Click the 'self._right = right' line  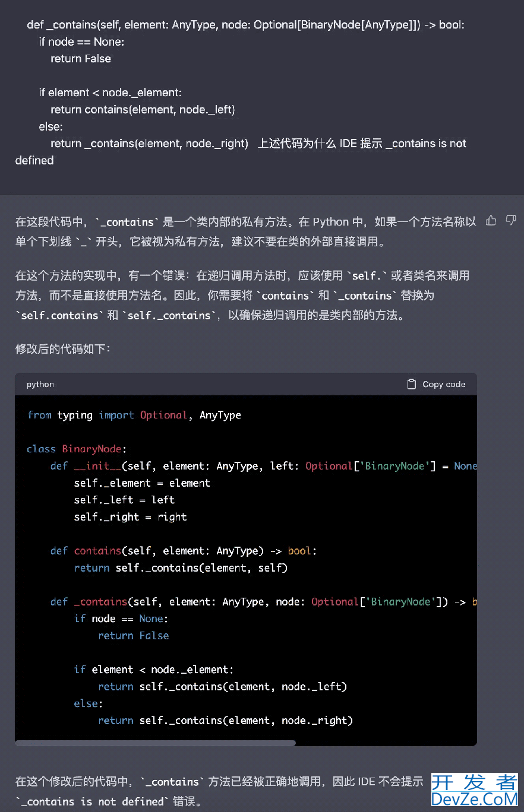click(x=130, y=516)
